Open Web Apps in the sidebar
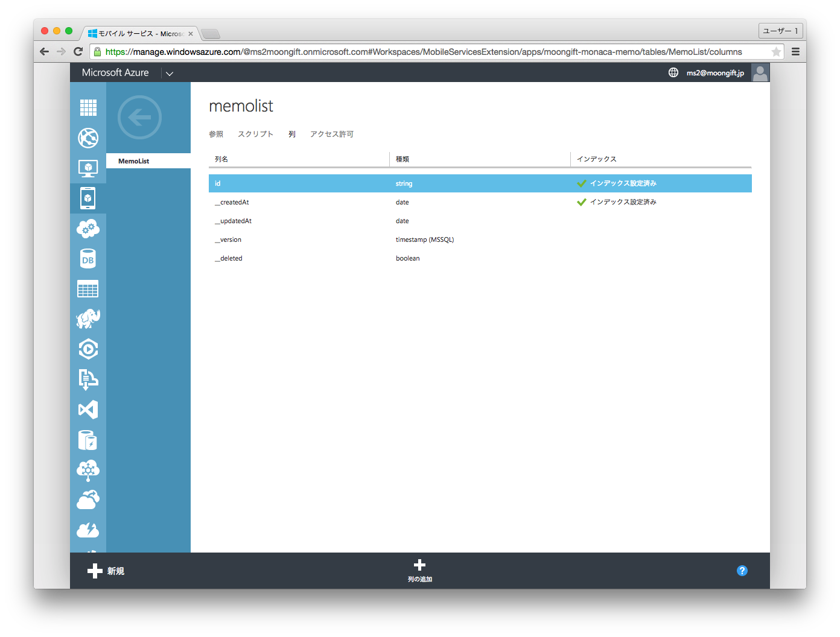Image resolution: width=840 pixels, height=637 pixels. coord(88,138)
